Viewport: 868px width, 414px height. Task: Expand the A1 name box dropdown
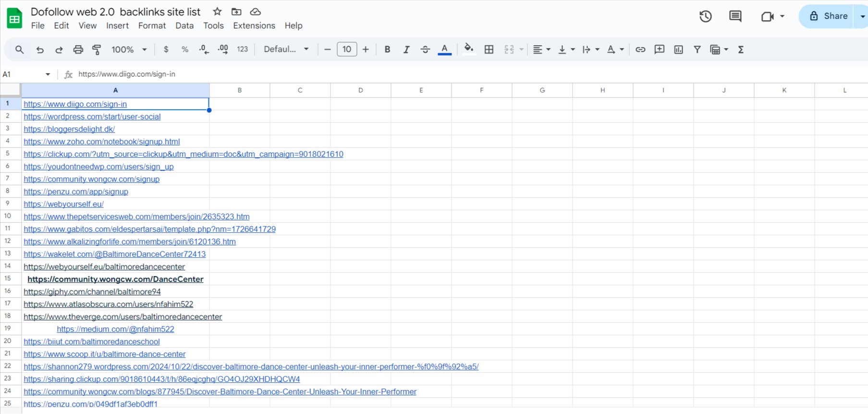48,74
